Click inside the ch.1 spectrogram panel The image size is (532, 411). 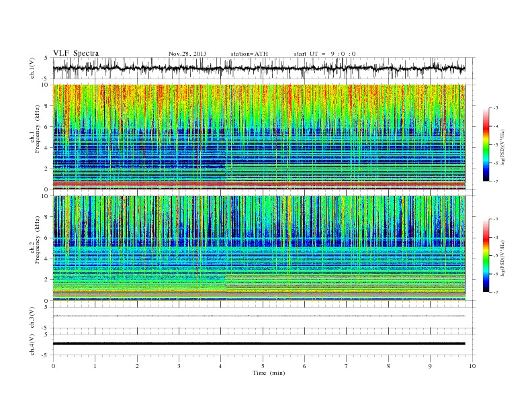[259, 137]
